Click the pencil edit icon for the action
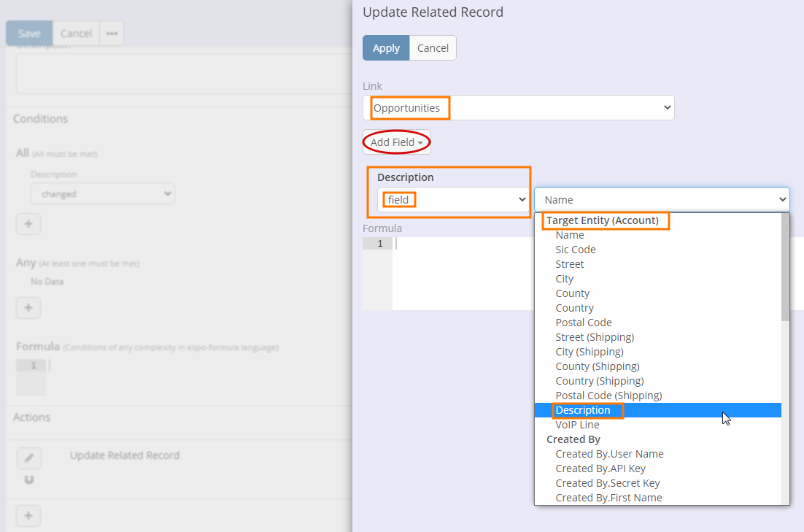804x532 pixels. 29,458
